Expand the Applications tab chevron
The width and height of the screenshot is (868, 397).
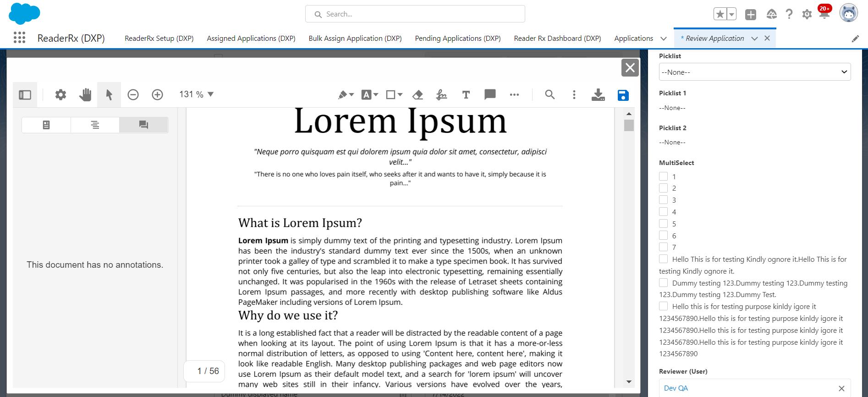click(663, 39)
